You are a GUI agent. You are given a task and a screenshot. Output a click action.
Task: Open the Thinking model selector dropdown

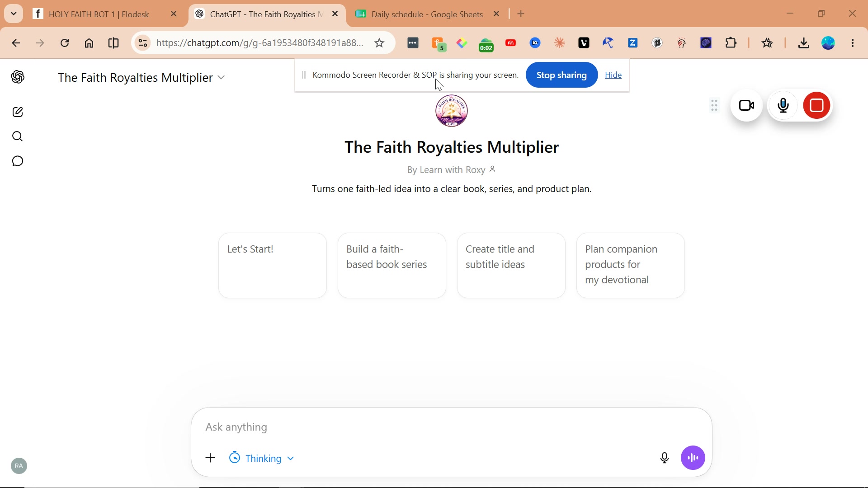point(262,459)
